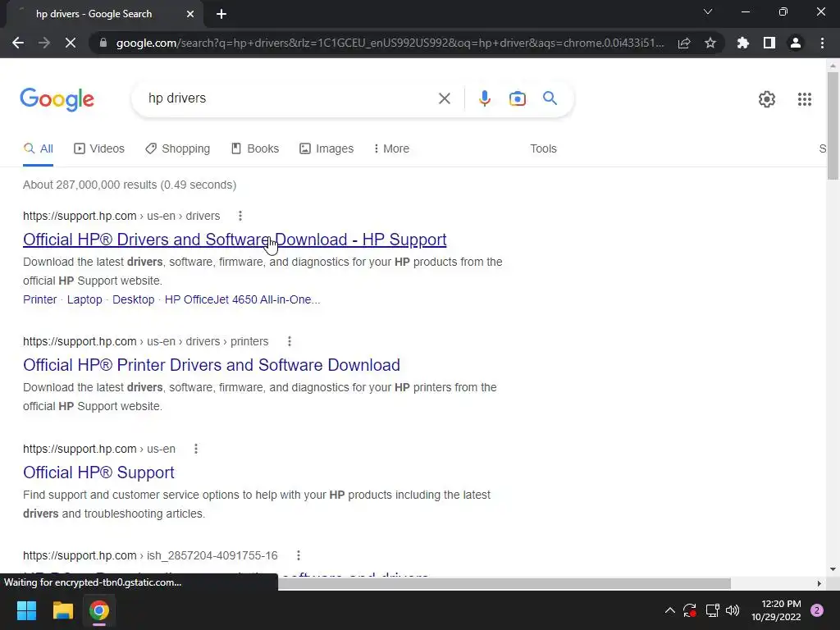This screenshot has height=630, width=840.
Task: Click the scroll down arrow
Action: coord(833,569)
